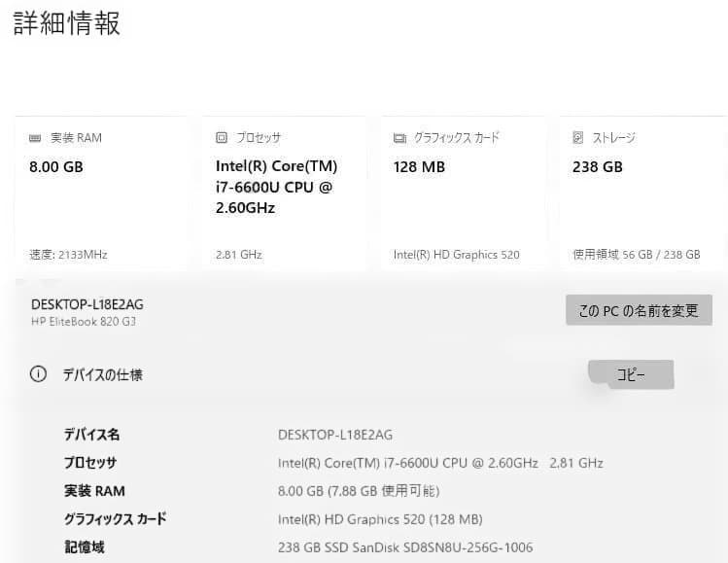Click the DESKTOP-L18E2AG value in デバイス名 row

click(x=335, y=435)
